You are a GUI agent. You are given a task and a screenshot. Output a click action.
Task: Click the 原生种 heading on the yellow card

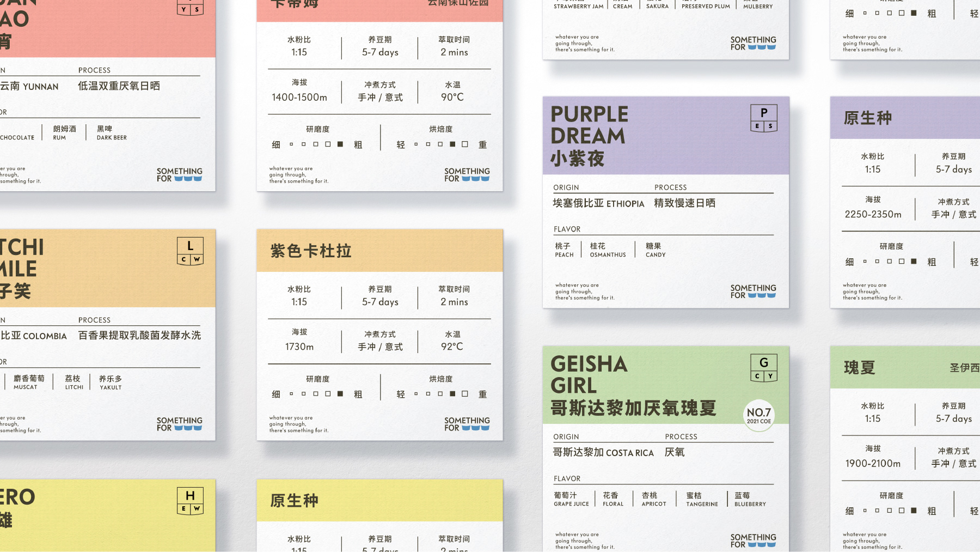(x=294, y=501)
